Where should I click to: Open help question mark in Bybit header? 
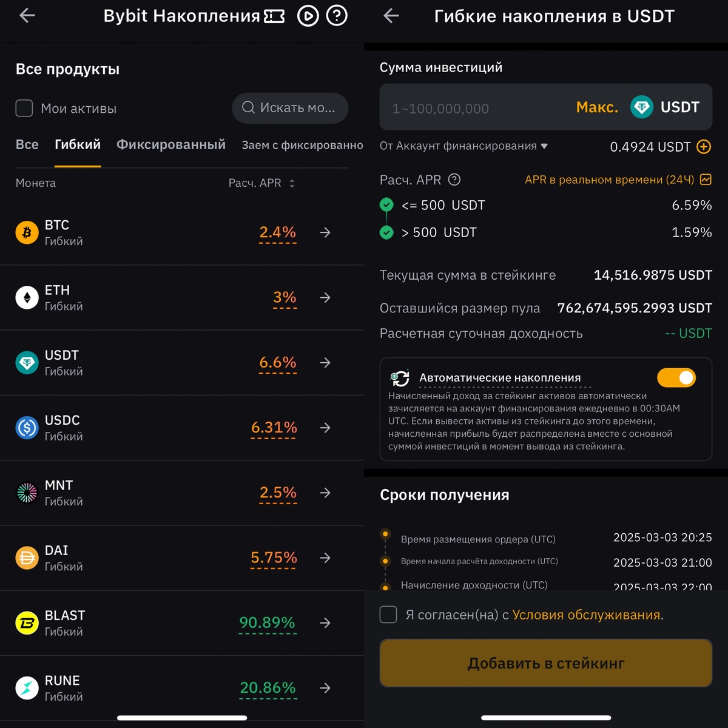tap(337, 15)
